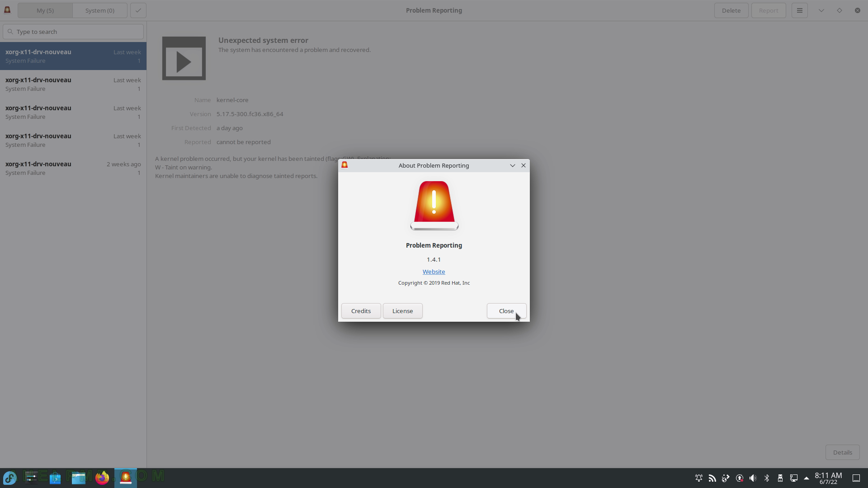Click the About dialog title bar app icon
The height and width of the screenshot is (488, 868).
tap(344, 165)
